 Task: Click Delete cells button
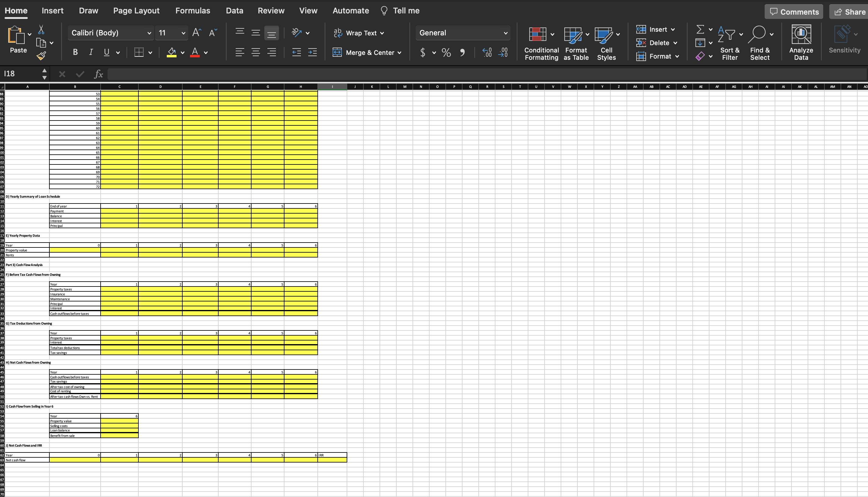click(x=656, y=43)
